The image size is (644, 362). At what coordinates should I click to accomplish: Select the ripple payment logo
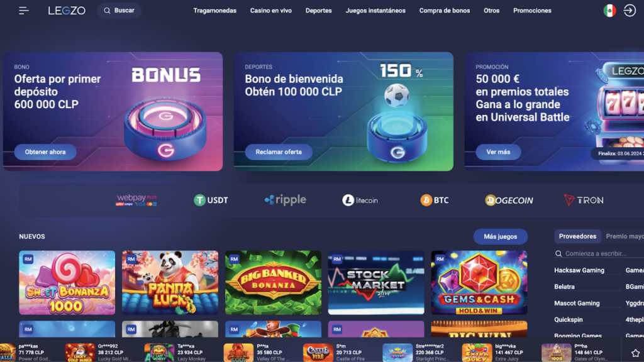pos(286,200)
